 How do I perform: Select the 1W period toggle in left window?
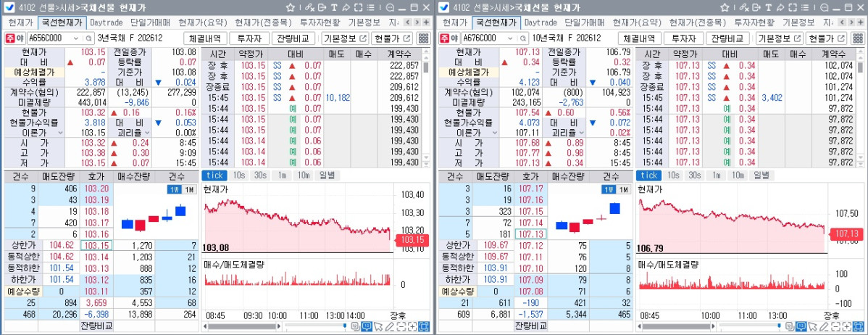pyautogui.click(x=175, y=189)
